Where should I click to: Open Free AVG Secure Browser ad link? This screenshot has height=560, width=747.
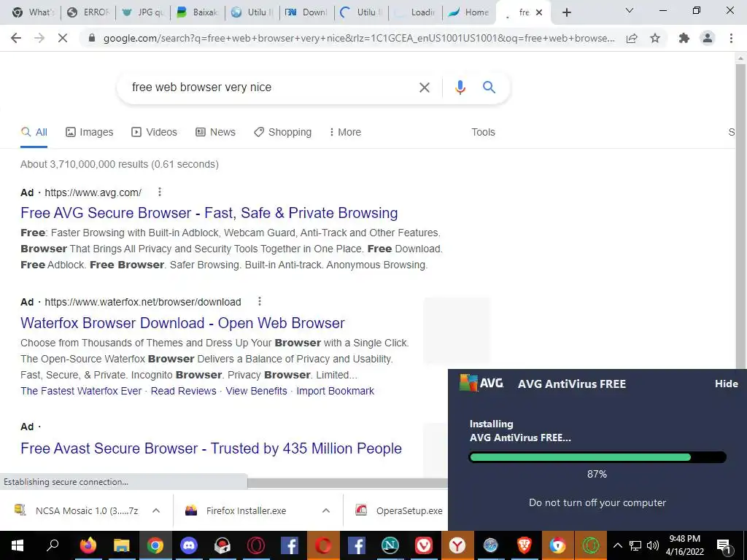209,213
